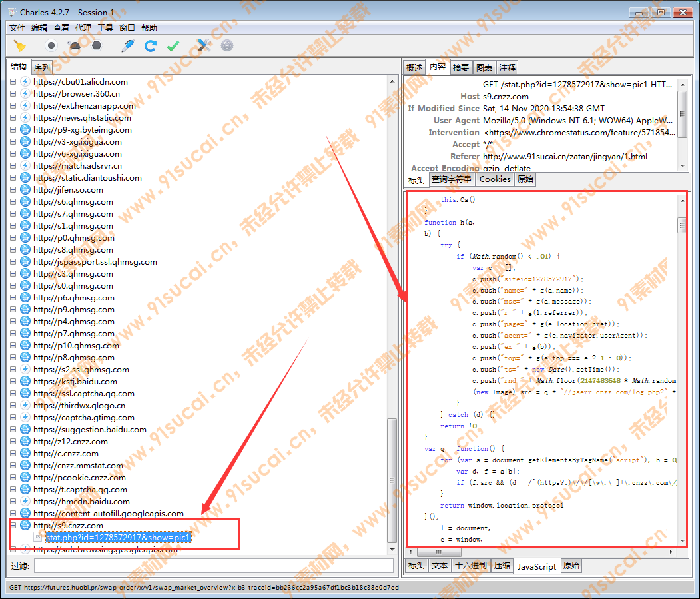Click globe icon of http://s9.cnzz.com
700x599 pixels.
coord(25,525)
